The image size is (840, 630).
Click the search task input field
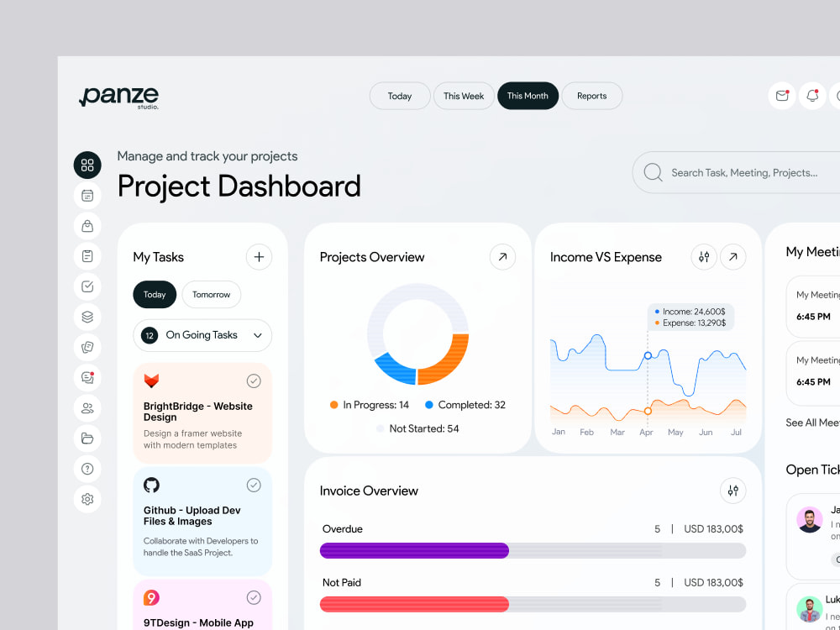click(736, 172)
